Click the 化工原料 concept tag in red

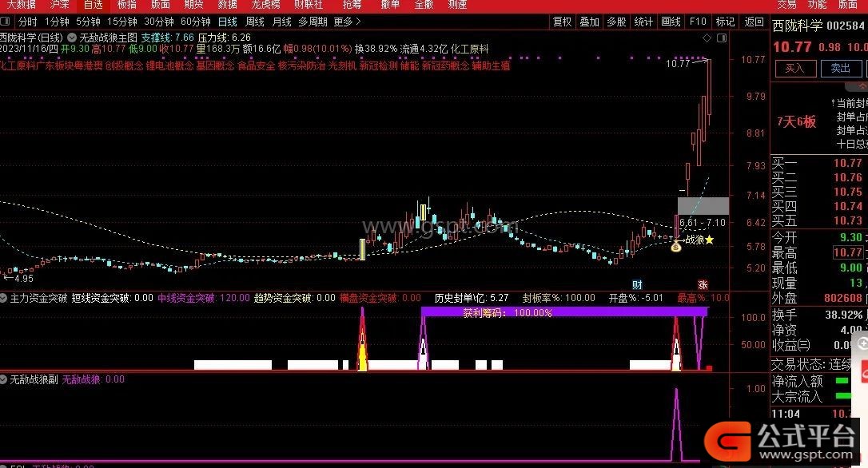point(18,65)
